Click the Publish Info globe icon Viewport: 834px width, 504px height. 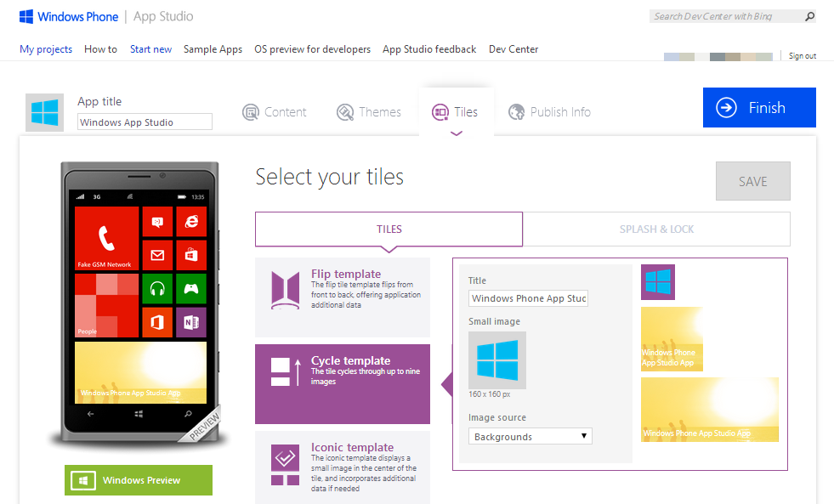(x=516, y=112)
